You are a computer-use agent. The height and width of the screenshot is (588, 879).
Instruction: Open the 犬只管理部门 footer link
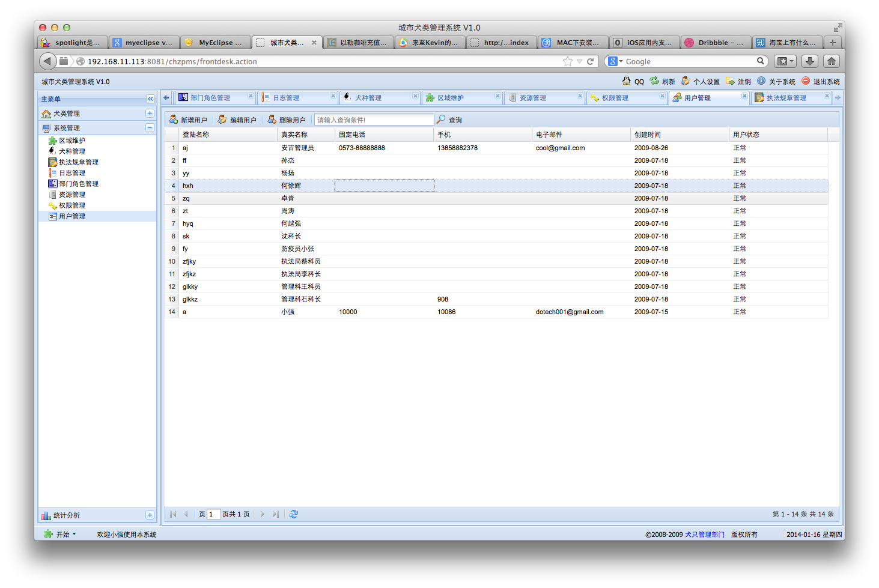tap(704, 534)
